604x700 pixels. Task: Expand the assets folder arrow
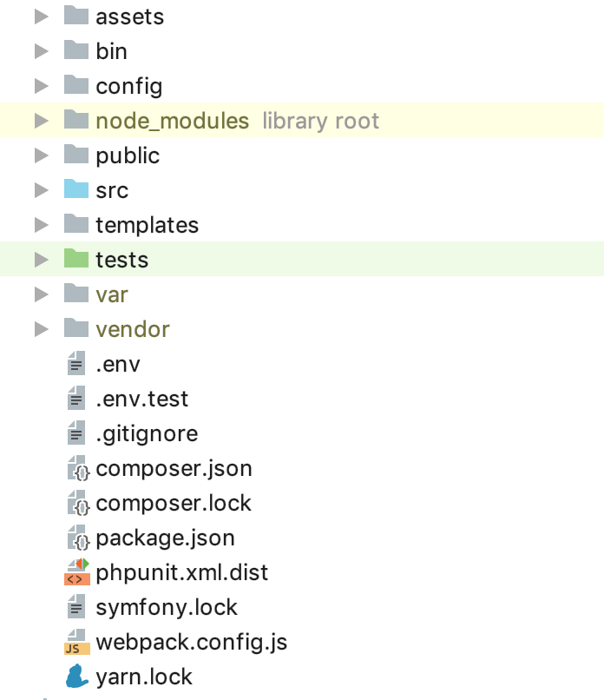pyautogui.click(x=41, y=17)
